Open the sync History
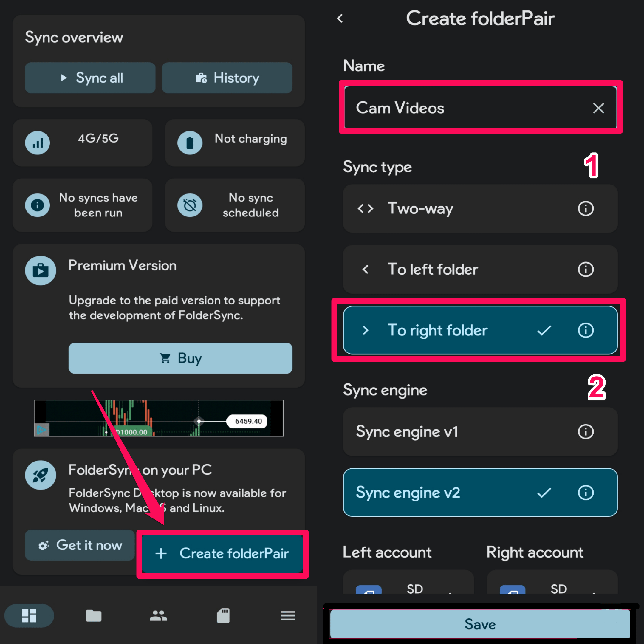The width and height of the screenshot is (644, 644). (x=227, y=78)
